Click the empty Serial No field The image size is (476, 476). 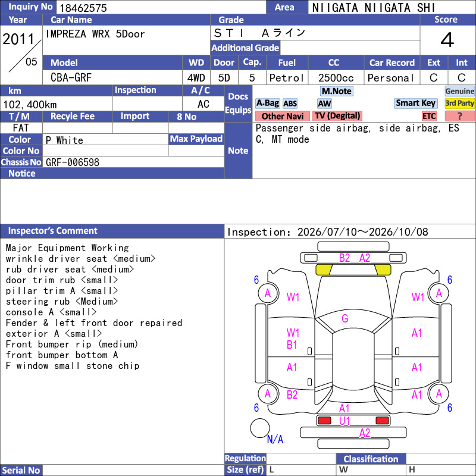pyautogui.click(x=133, y=470)
